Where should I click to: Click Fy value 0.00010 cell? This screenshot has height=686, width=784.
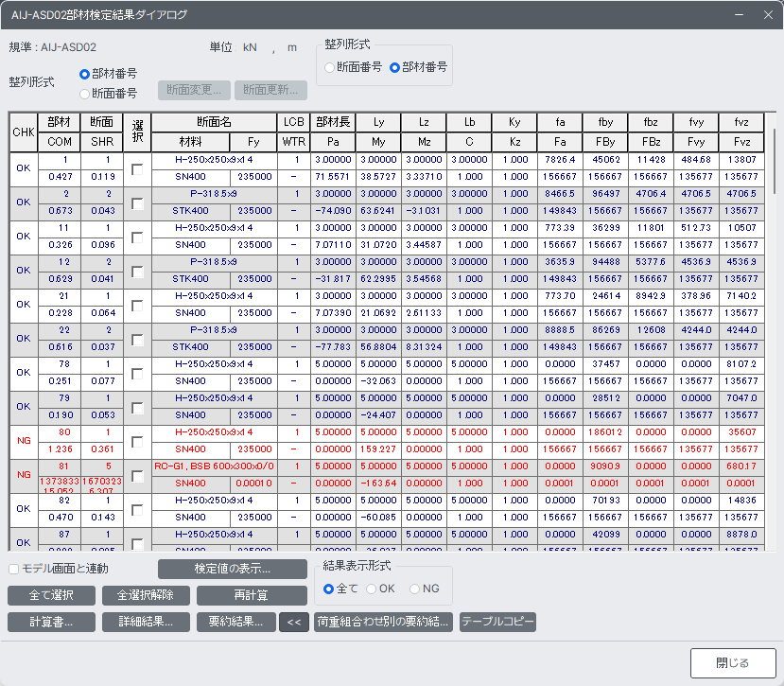[253, 484]
